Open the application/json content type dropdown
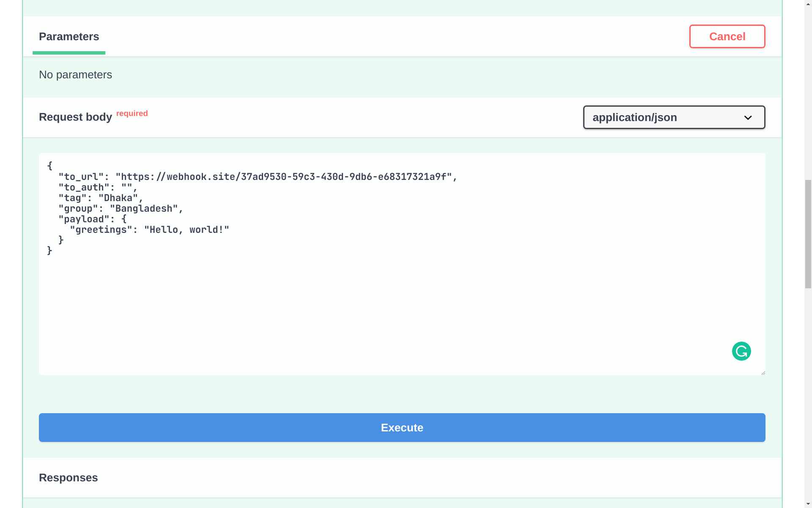 [x=674, y=117]
